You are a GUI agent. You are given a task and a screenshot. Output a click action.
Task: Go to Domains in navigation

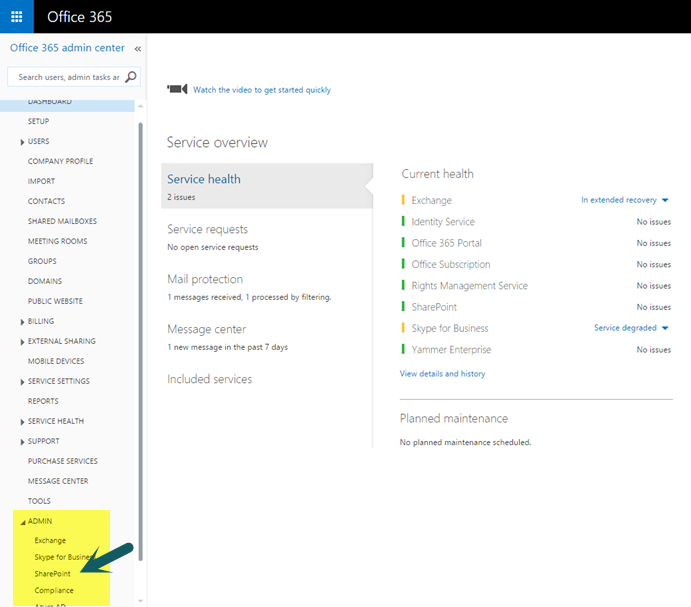click(x=44, y=281)
